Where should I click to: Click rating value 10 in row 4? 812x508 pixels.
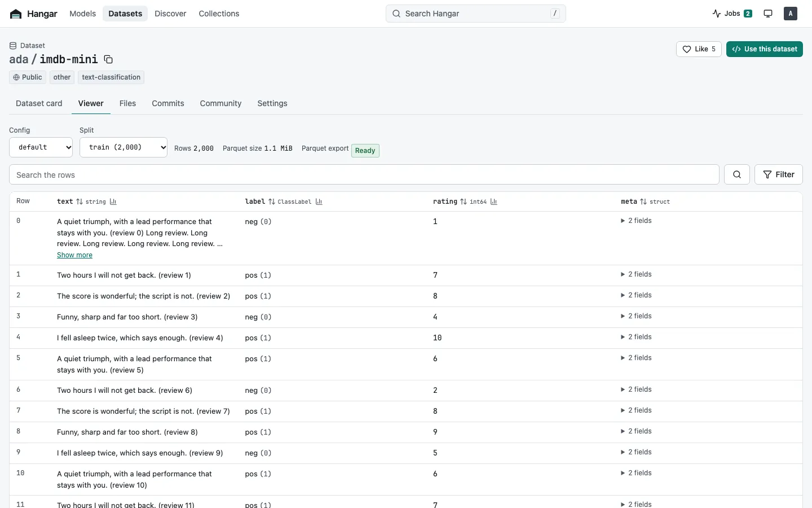point(437,338)
